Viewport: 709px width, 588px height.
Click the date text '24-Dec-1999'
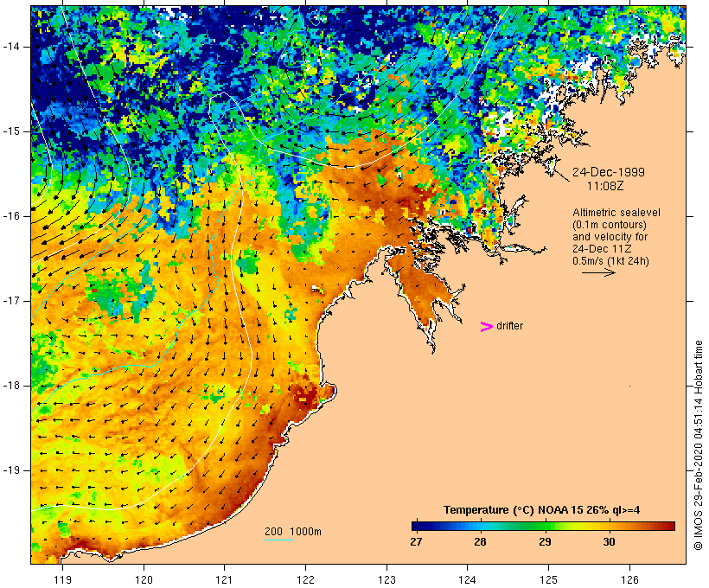click(609, 172)
